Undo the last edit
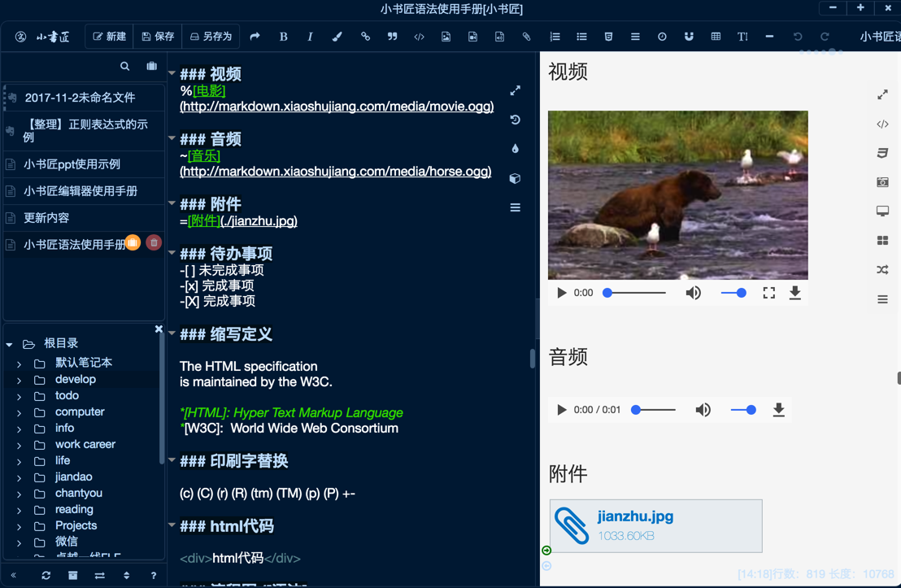The width and height of the screenshot is (901, 588). [x=798, y=37]
